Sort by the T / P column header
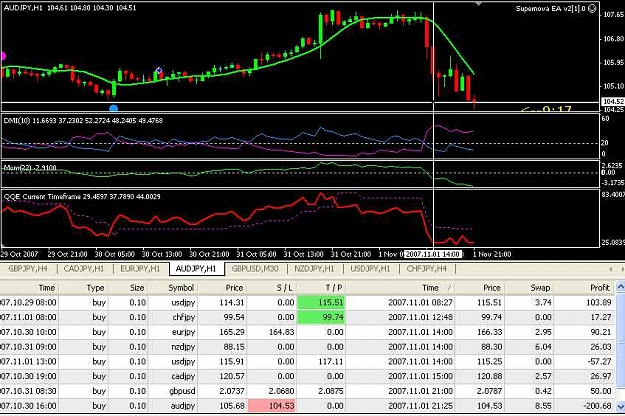This screenshot has width=625, height=416. (x=321, y=288)
